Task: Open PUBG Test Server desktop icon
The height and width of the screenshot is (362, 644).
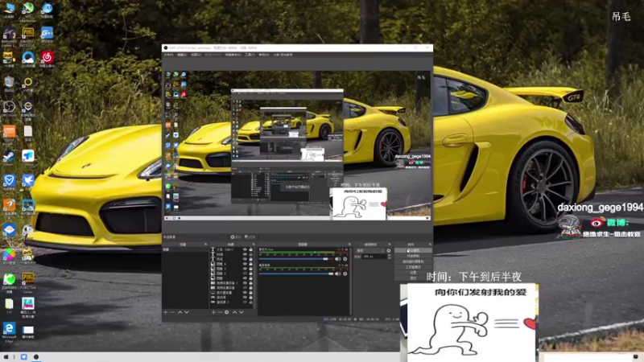Action: [x=28, y=283]
